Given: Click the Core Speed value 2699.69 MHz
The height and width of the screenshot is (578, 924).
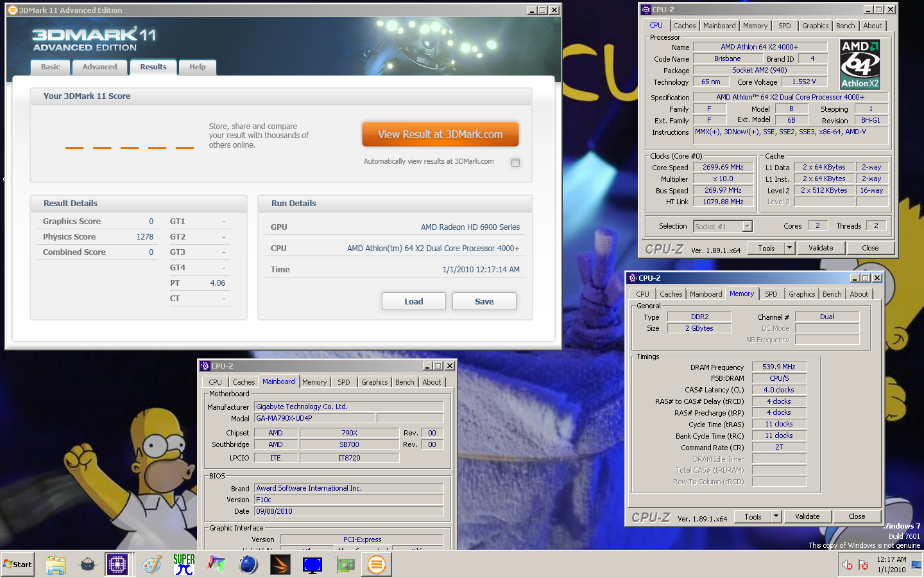Looking at the screenshot, I should pos(723,167).
